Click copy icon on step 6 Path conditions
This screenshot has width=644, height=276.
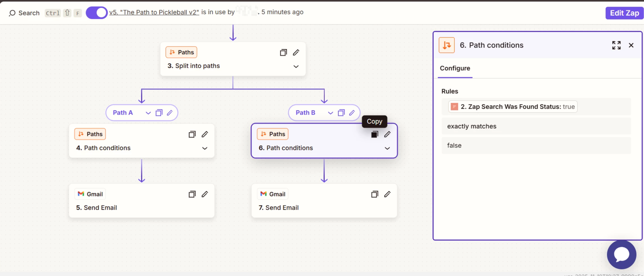click(x=374, y=135)
